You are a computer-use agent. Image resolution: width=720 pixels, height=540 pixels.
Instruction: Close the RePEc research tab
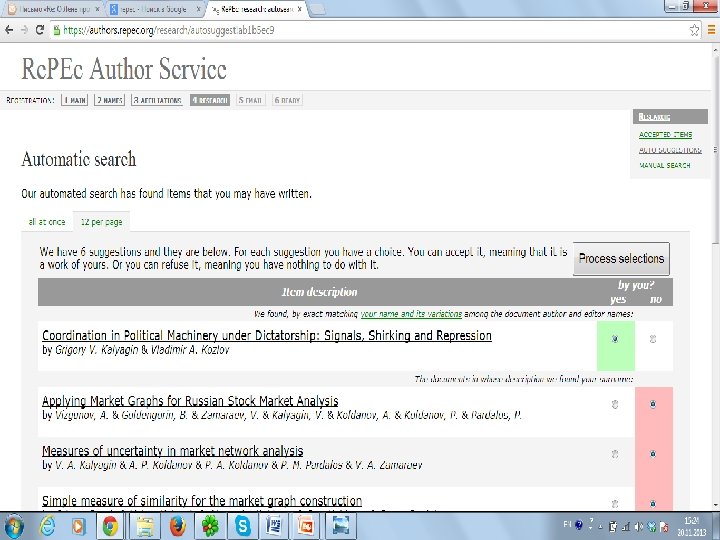299,9
